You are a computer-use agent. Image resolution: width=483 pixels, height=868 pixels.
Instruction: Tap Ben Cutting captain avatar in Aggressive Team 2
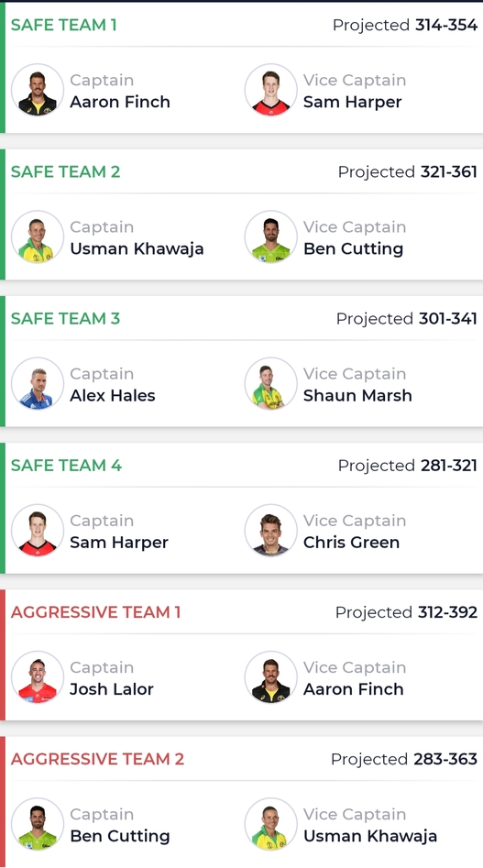[x=38, y=824]
